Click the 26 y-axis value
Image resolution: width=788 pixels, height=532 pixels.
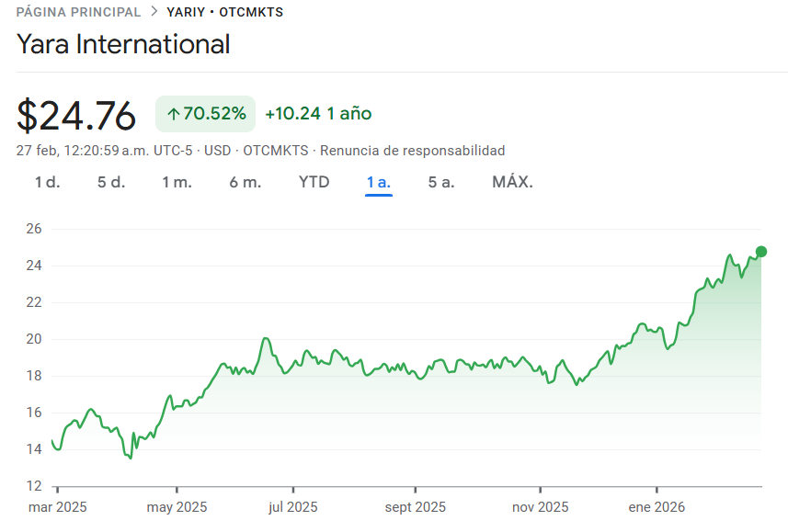(x=34, y=229)
